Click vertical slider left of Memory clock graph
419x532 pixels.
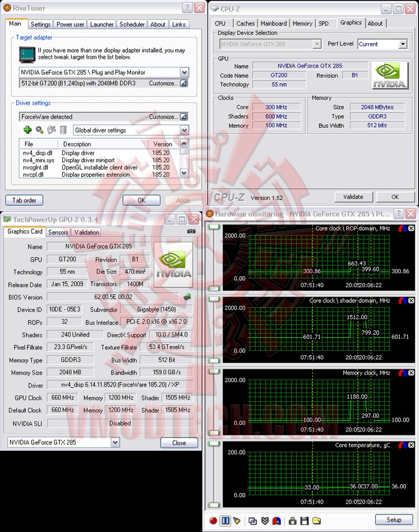214,402
